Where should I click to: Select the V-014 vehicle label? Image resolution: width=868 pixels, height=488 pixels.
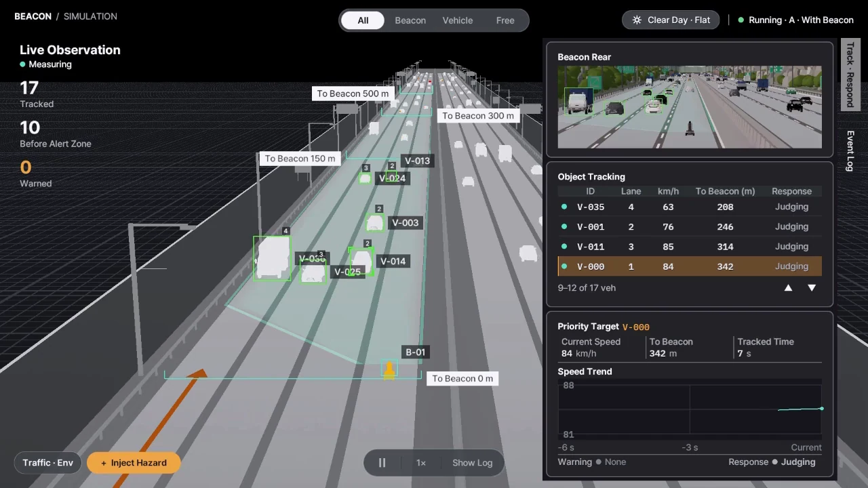[393, 261]
